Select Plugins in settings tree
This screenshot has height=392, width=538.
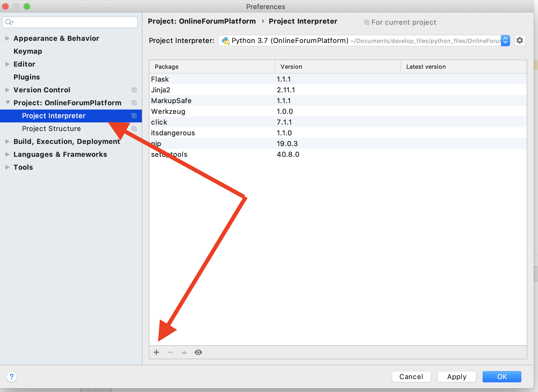[27, 77]
